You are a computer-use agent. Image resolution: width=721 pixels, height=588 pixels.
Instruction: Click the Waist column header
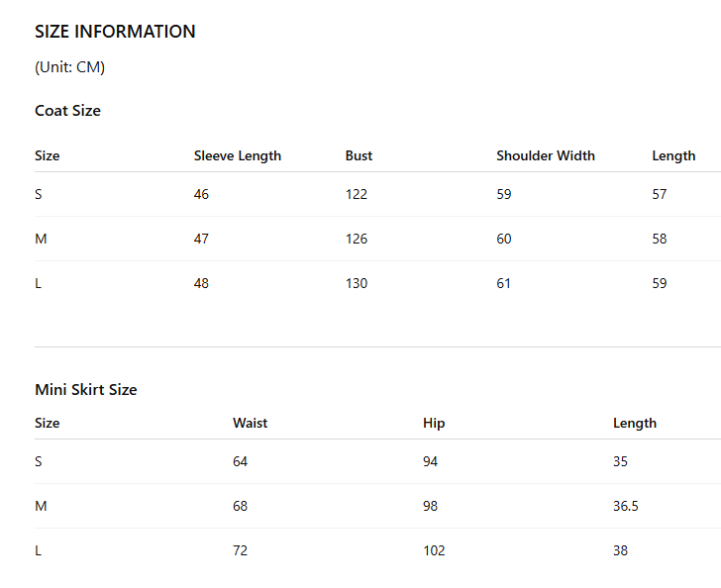(x=250, y=423)
